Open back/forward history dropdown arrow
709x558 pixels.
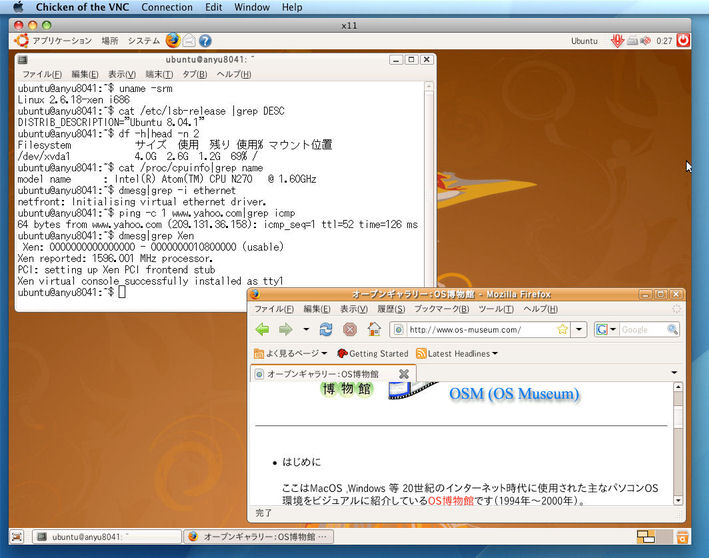coord(306,329)
